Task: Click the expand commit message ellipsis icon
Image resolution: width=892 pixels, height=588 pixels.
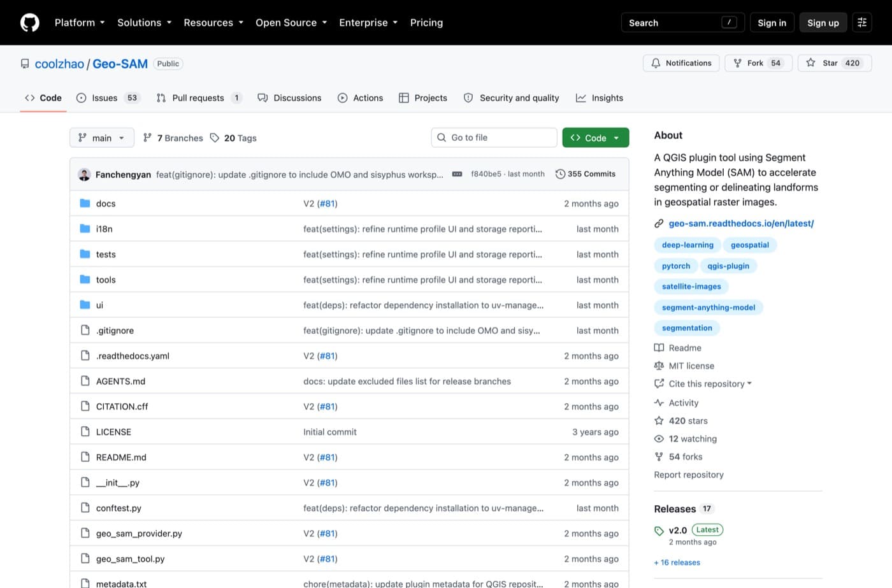Action: [x=457, y=174]
